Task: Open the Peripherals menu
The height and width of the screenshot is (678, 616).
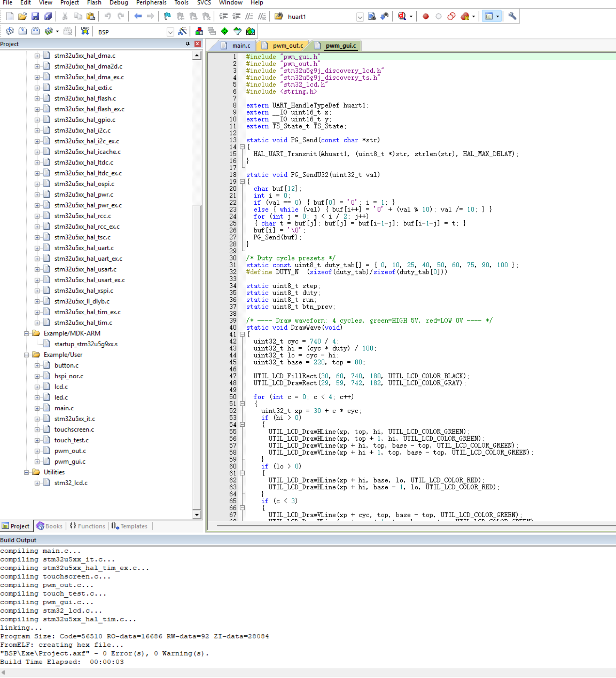Action: (151, 3)
